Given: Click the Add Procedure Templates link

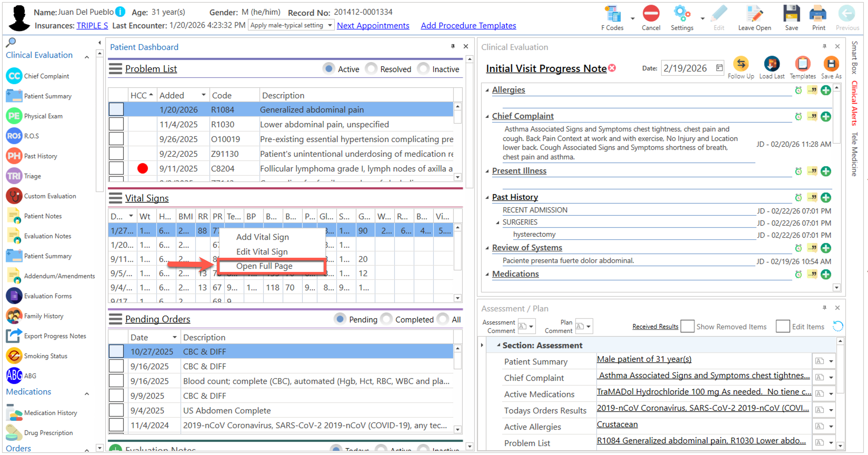Looking at the screenshot, I should (468, 26).
